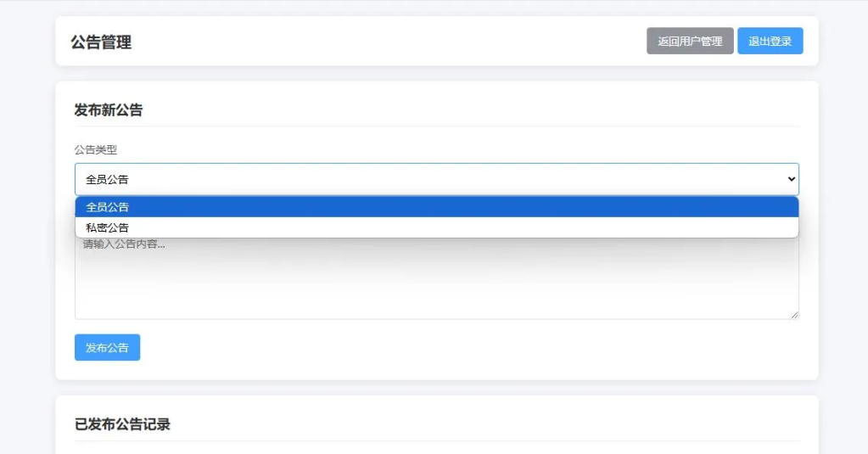Click the 已发布公告记录 section heading

point(122,424)
